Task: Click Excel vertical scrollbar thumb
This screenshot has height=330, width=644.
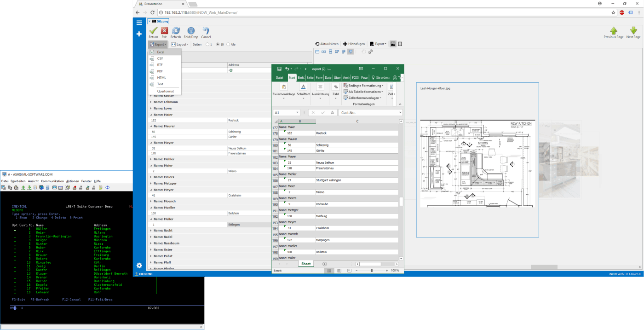Action: [401, 201]
